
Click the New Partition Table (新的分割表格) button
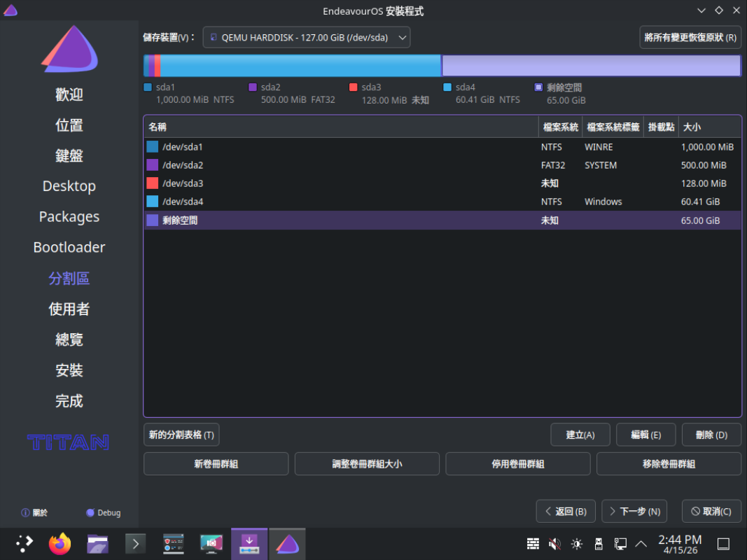click(181, 435)
